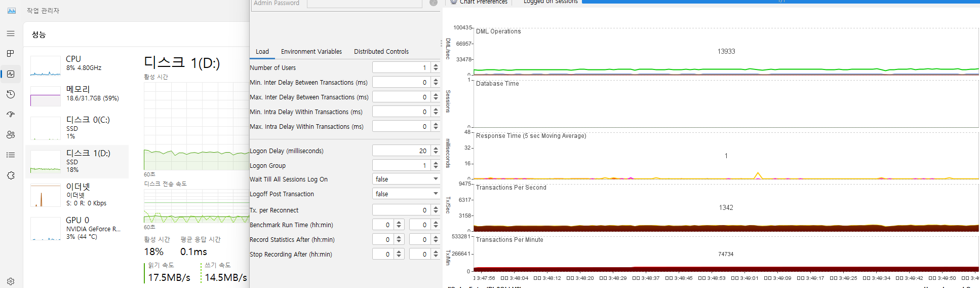
Task: Open the Services puzzle-piece icon
Action: [11, 175]
